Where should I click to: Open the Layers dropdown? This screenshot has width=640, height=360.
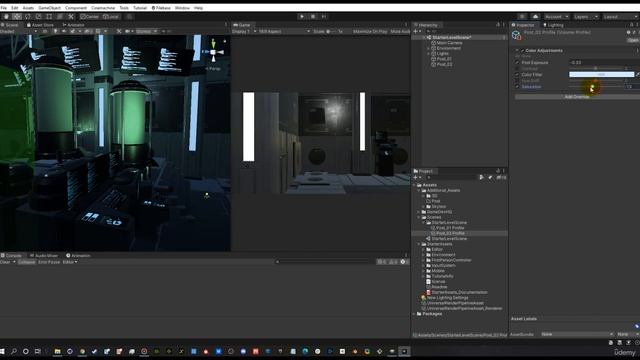(x=586, y=17)
